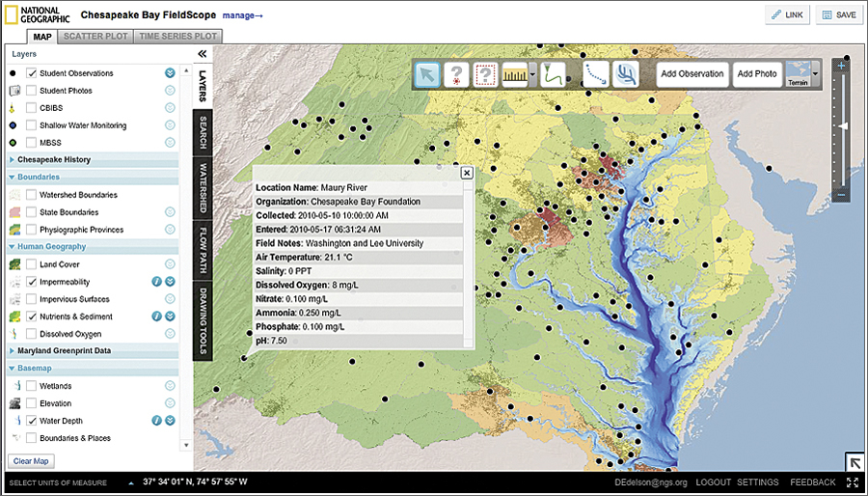Viewport: 868px width, 496px height.
Task: Click the LINK button
Action: tap(788, 14)
